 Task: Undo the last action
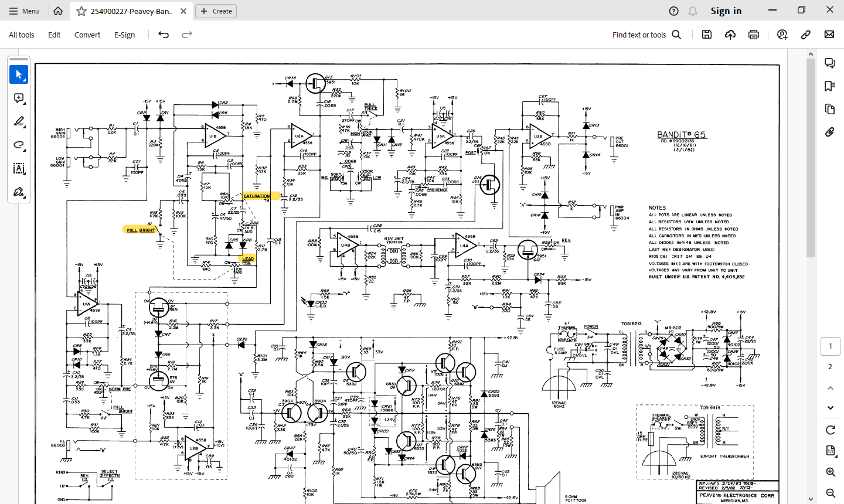click(164, 35)
